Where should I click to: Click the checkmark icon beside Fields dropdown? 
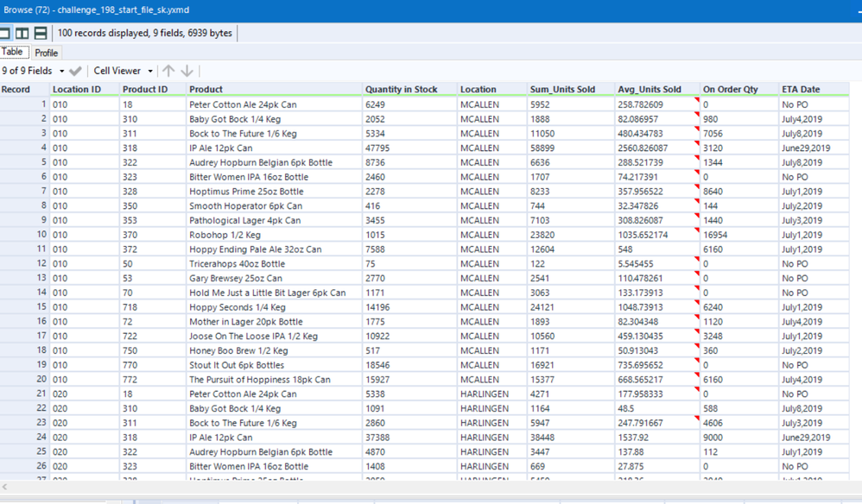point(76,71)
